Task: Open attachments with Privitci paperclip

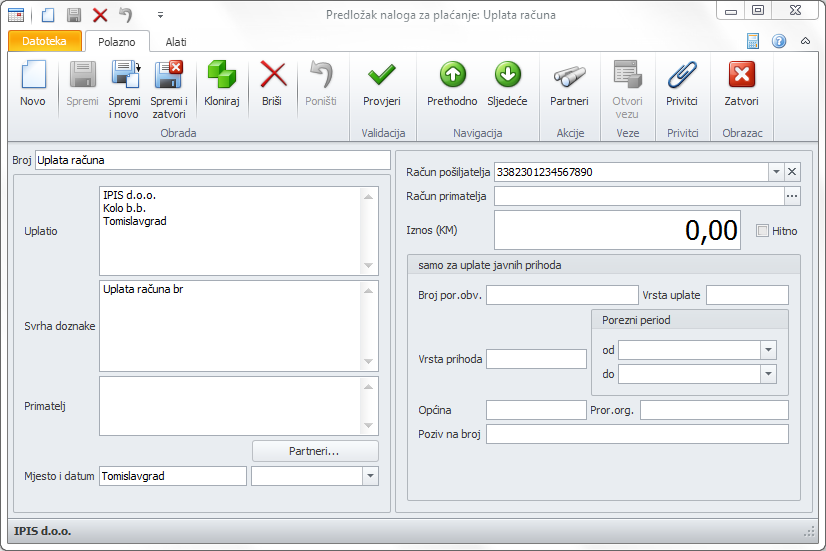Action: (682, 84)
